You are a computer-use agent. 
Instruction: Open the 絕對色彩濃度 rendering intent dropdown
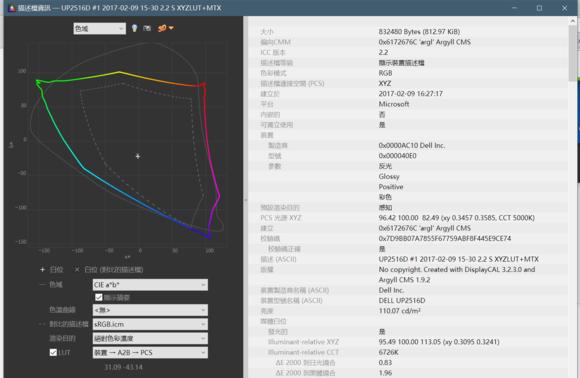150,338
